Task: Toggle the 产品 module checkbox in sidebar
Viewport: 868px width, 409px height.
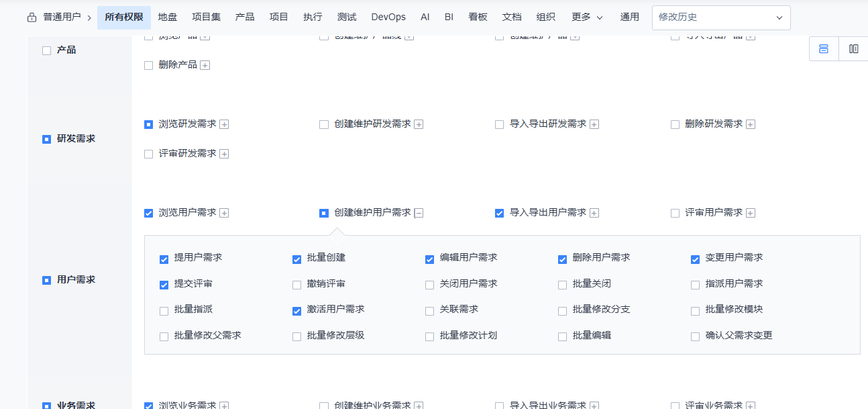Action: click(47, 50)
